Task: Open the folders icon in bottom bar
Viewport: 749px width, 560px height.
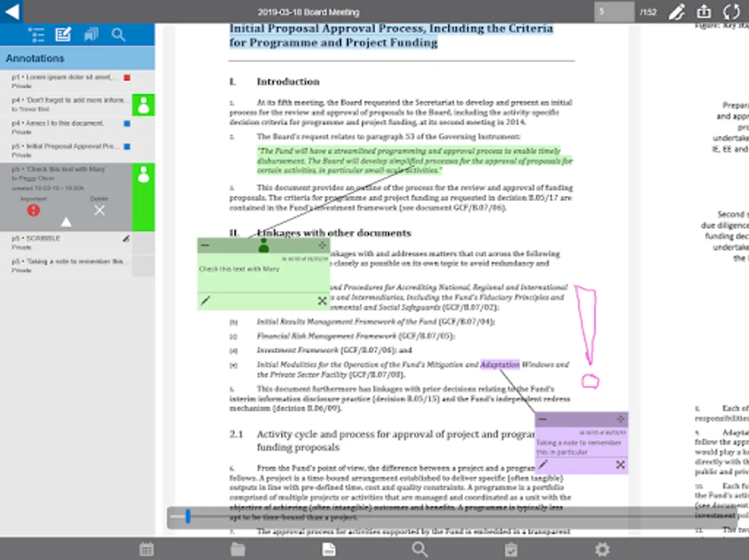Action: coord(238,549)
